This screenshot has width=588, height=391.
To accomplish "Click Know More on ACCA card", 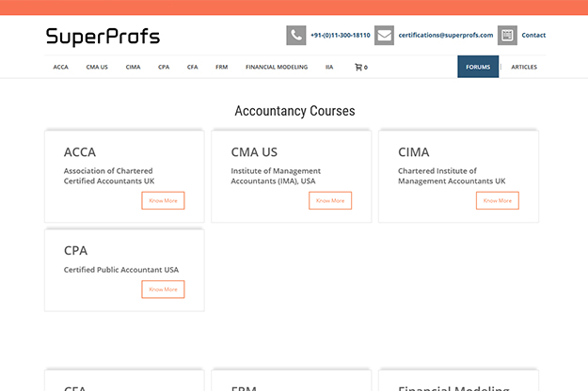I will [x=163, y=200].
